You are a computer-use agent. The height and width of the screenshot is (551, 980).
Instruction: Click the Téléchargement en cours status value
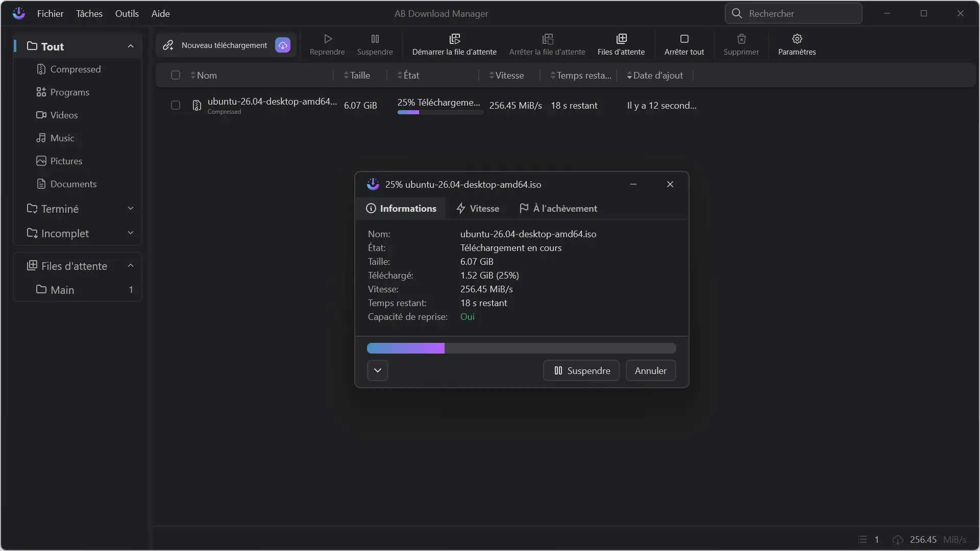(511, 247)
